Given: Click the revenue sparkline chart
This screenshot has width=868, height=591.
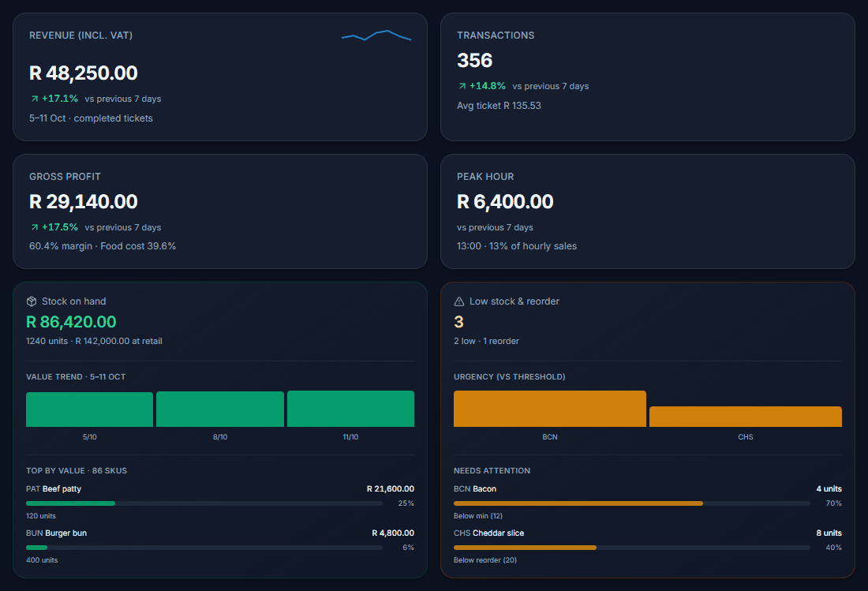Looking at the screenshot, I should tap(376, 36).
